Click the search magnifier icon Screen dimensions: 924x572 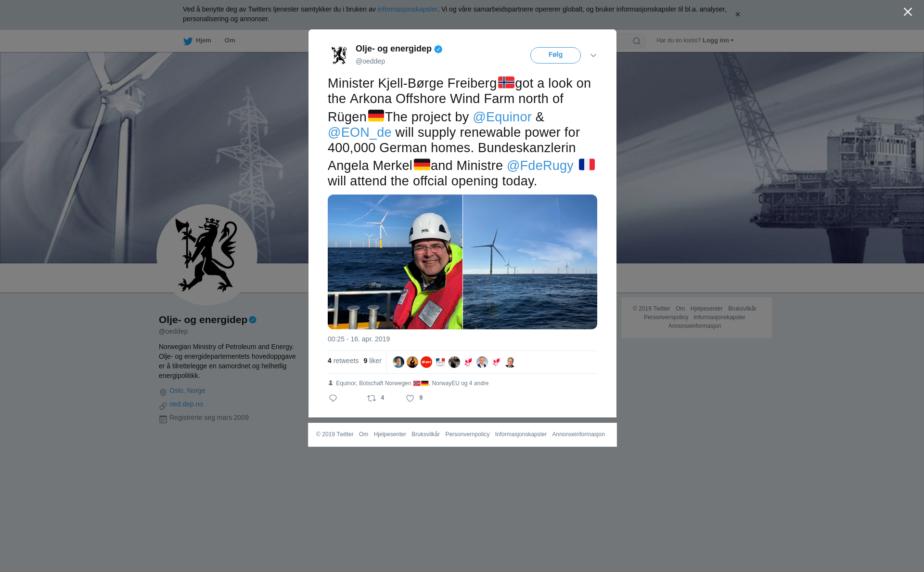[637, 41]
